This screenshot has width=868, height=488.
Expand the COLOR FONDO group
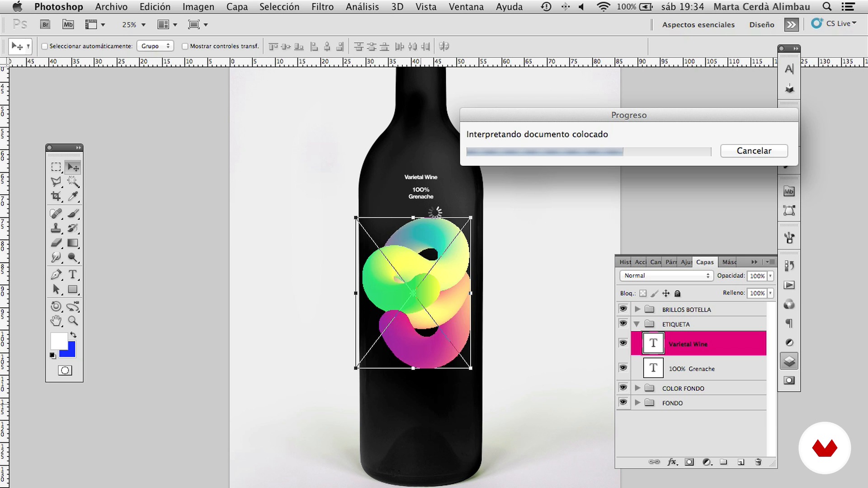637,388
